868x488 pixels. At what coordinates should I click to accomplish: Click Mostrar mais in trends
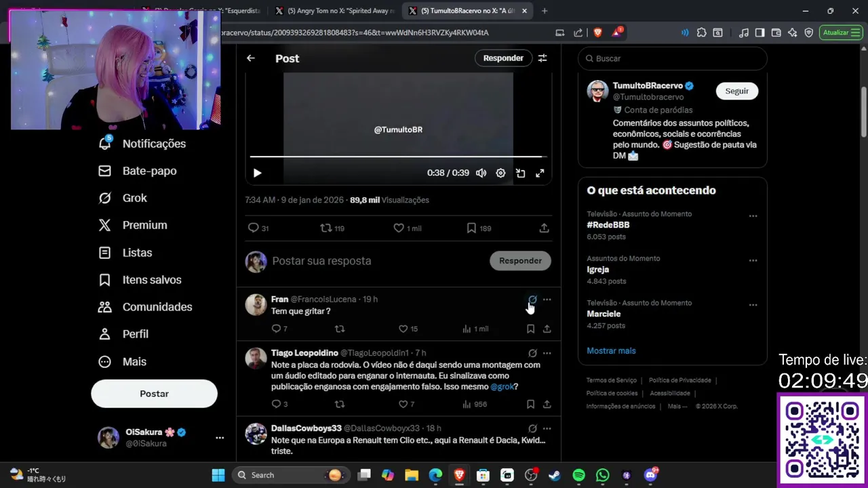(x=611, y=350)
